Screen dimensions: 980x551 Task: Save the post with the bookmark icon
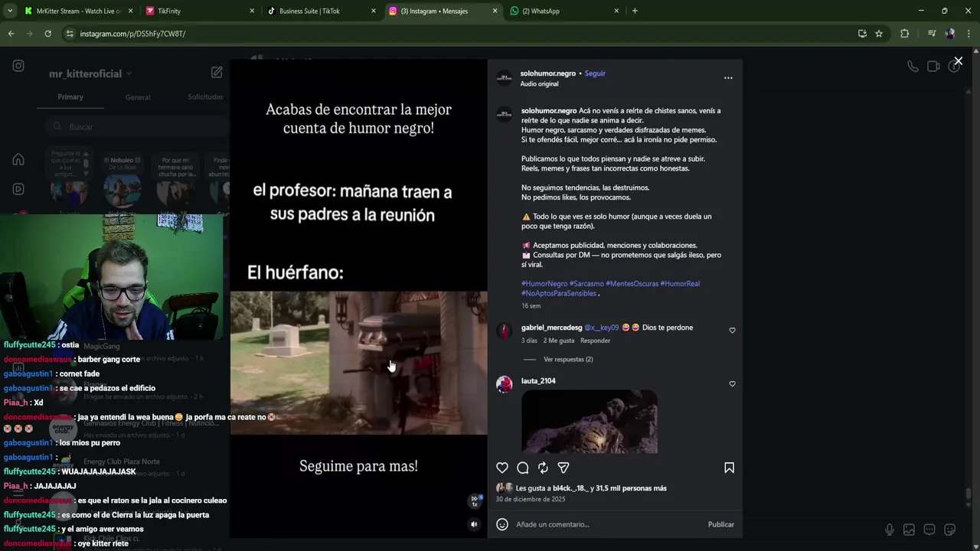coord(729,468)
